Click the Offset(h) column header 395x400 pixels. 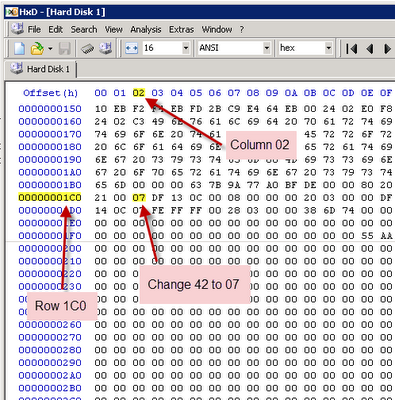click(51, 93)
